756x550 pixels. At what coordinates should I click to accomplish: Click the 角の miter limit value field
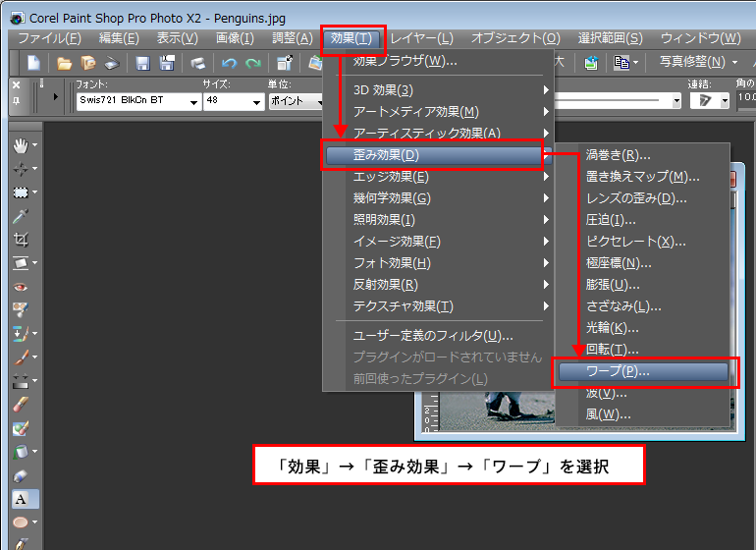click(x=746, y=97)
